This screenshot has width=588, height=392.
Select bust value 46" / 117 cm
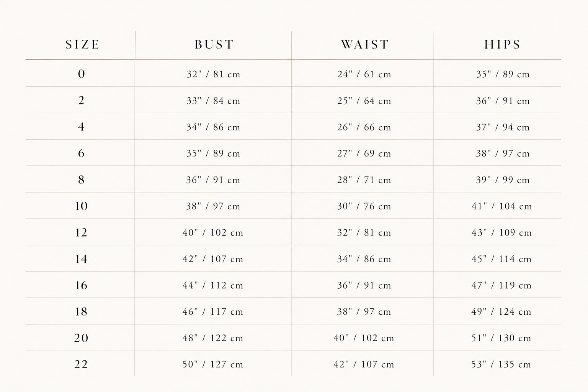(213, 312)
